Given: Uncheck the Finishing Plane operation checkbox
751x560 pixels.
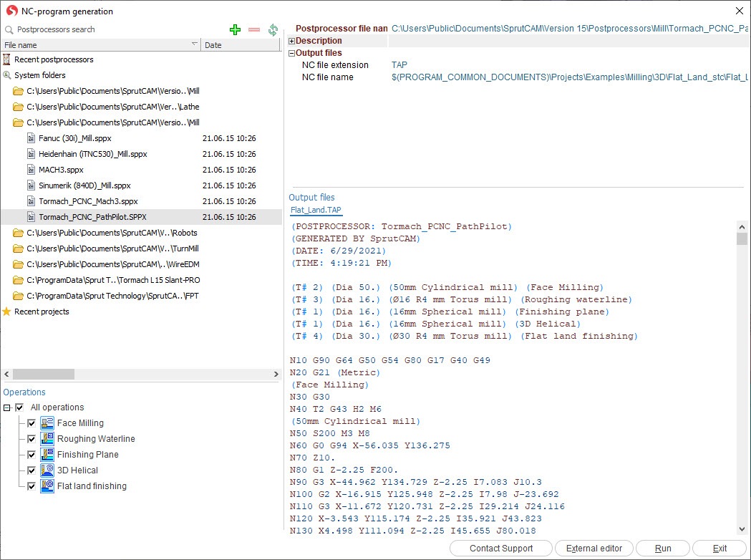Looking at the screenshot, I should click(32, 455).
